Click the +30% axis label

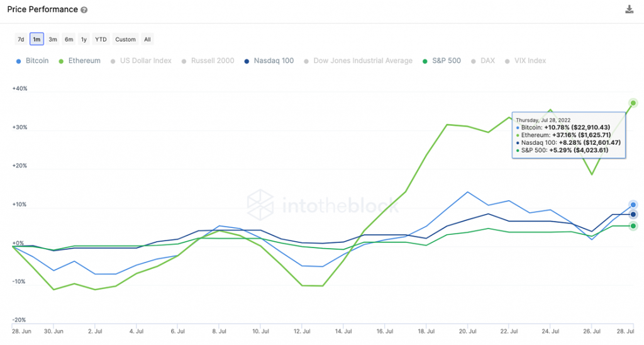click(19, 127)
